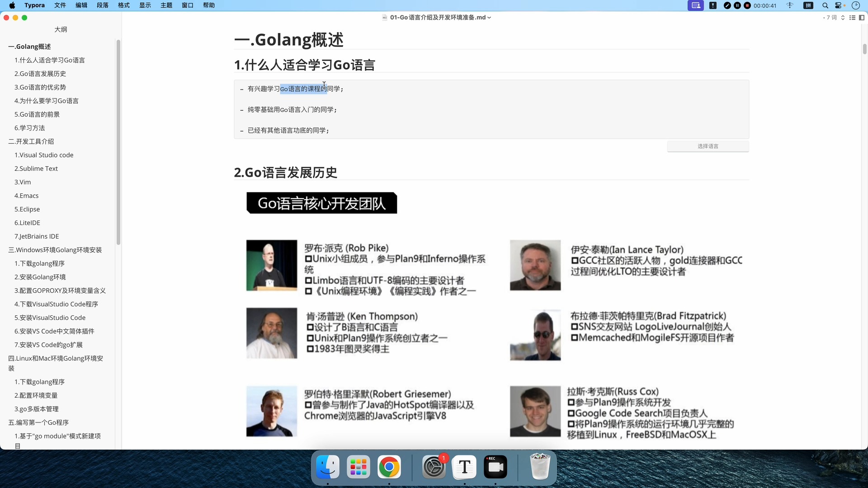Open the Typora app menu

point(34,5)
